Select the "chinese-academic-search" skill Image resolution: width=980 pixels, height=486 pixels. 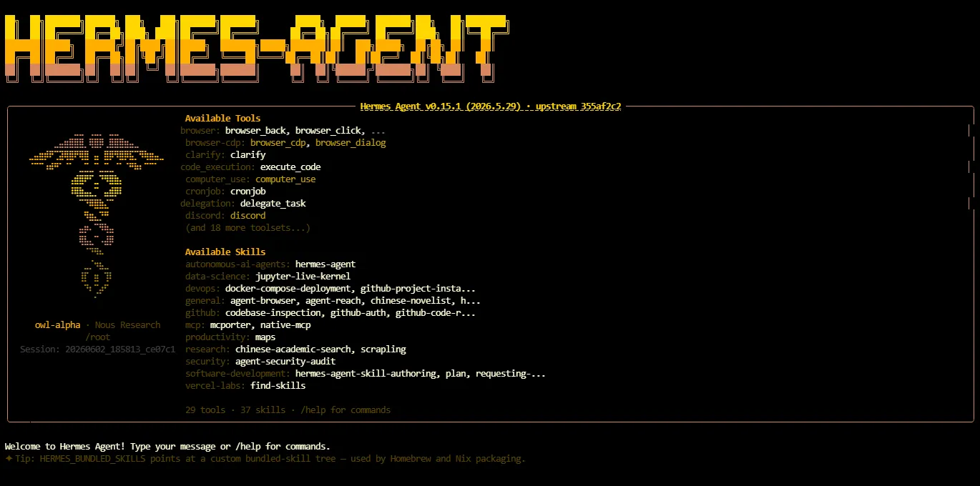pyautogui.click(x=293, y=349)
